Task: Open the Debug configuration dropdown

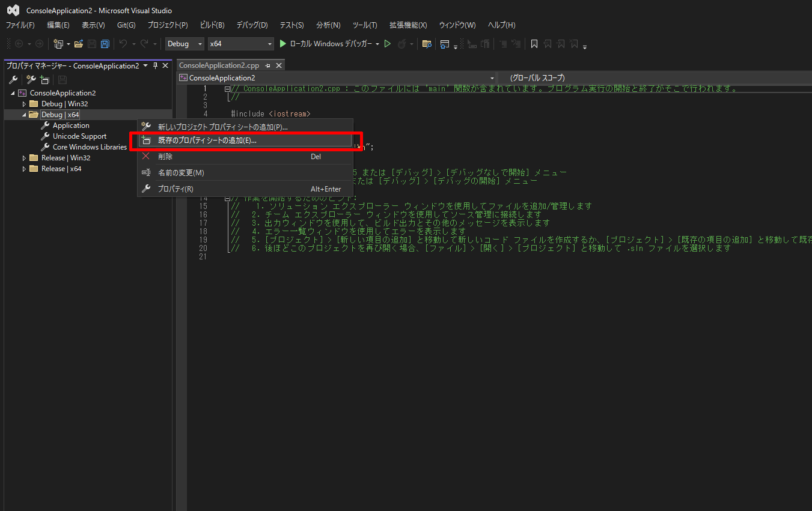Action: tap(185, 44)
